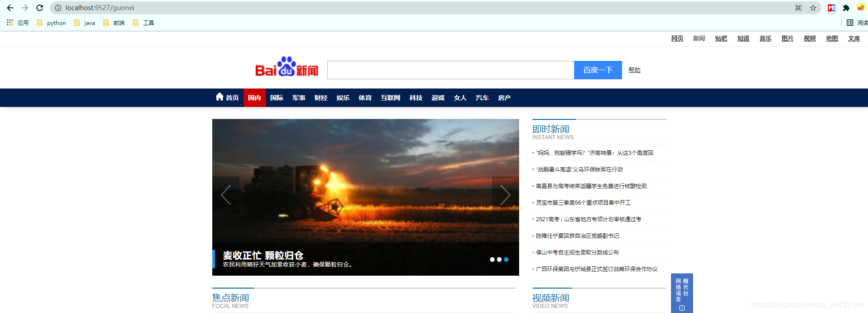This screenshot has height=313, width=868.
Task: Select the 科技 navigation tab
Action: click(416, 98)
